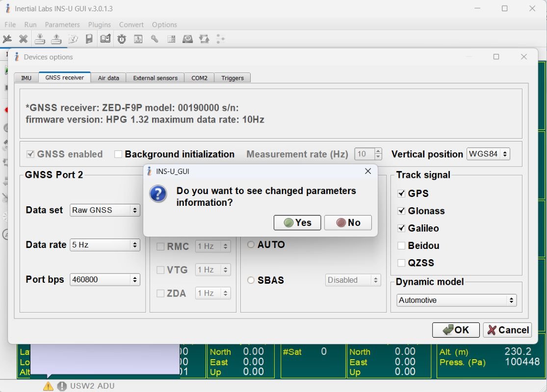547x392 pixels.
Task: Select the save parameters to device icon
Action: click(56, 39)
